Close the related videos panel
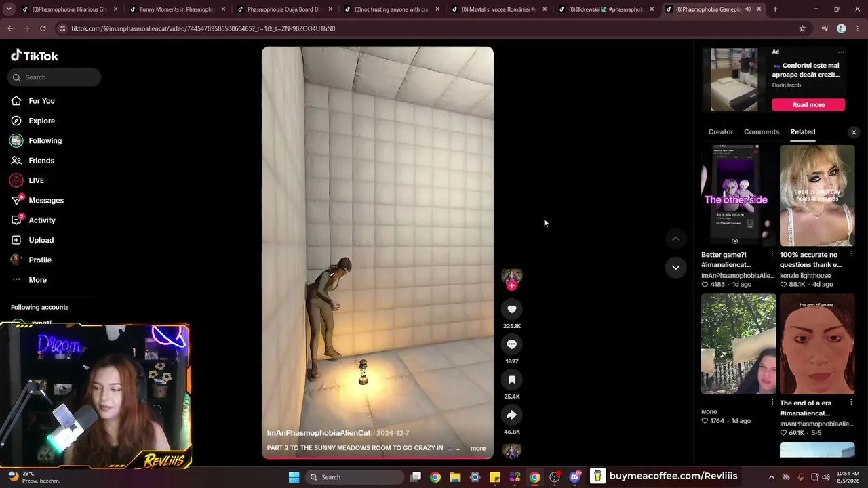Viewport: 868px width, 488px height. (854, 132)
